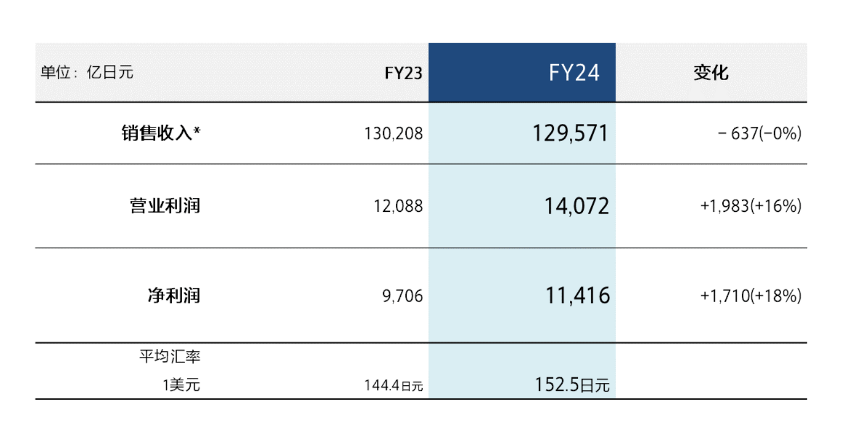Click the 144.4日元 exchange rate
The height and width of the screenshot is (431, 868).
[x=393, y=386]
